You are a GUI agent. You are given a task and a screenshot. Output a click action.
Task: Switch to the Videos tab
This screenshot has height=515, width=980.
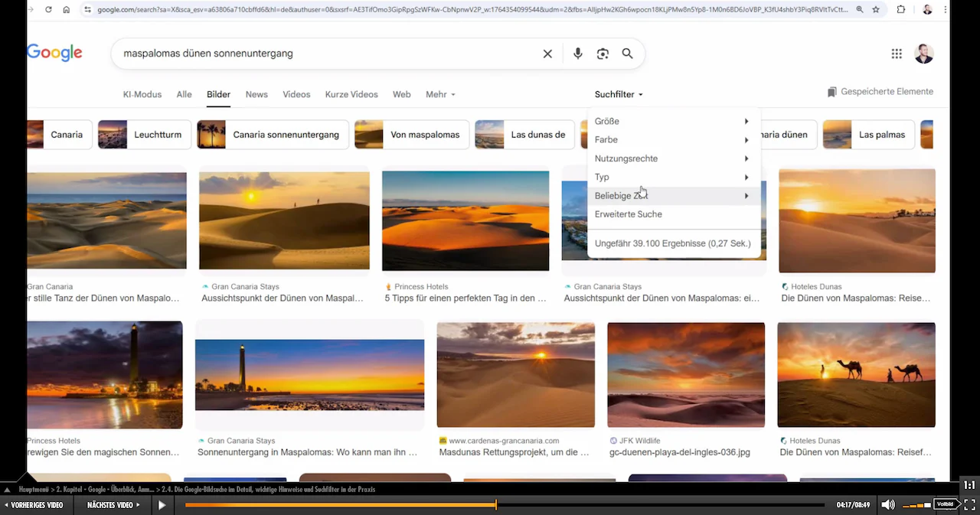(x=296, y=95)
